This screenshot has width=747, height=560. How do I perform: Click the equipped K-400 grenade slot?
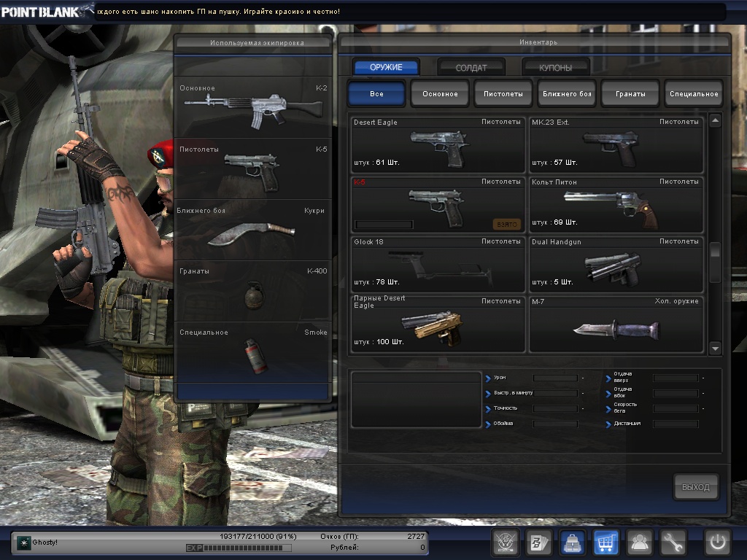point(253,291)
